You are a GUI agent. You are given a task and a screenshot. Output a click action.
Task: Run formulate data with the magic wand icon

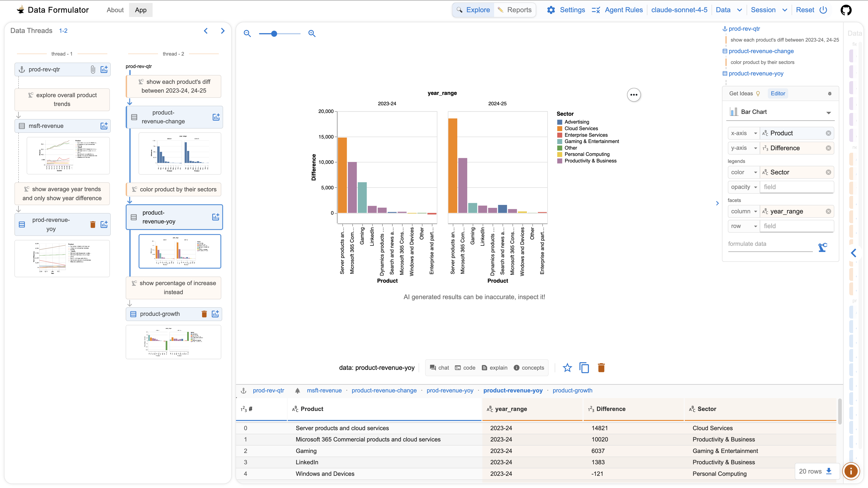(823, 247)
